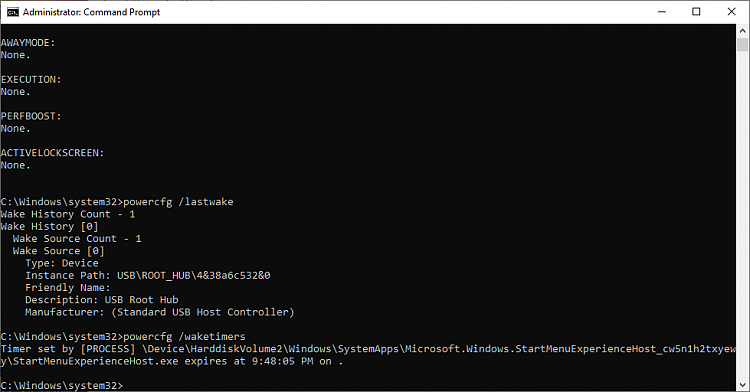Click the AWAYMODE heading text
This screenshot has height=392, width=750.
pos(28,43)
